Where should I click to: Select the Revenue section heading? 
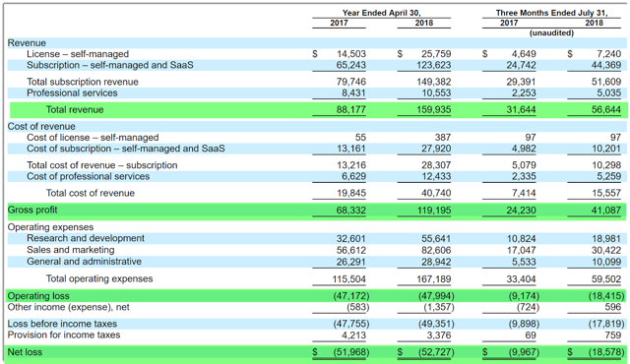[27, 43]
